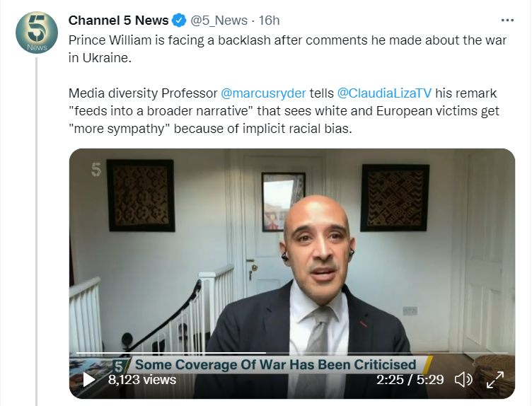Image resolution: width=532 pixels, height=406 pixels.
Task: Open the @ClaudiaLizaTV mention link
Action: (x=383, y=93)
